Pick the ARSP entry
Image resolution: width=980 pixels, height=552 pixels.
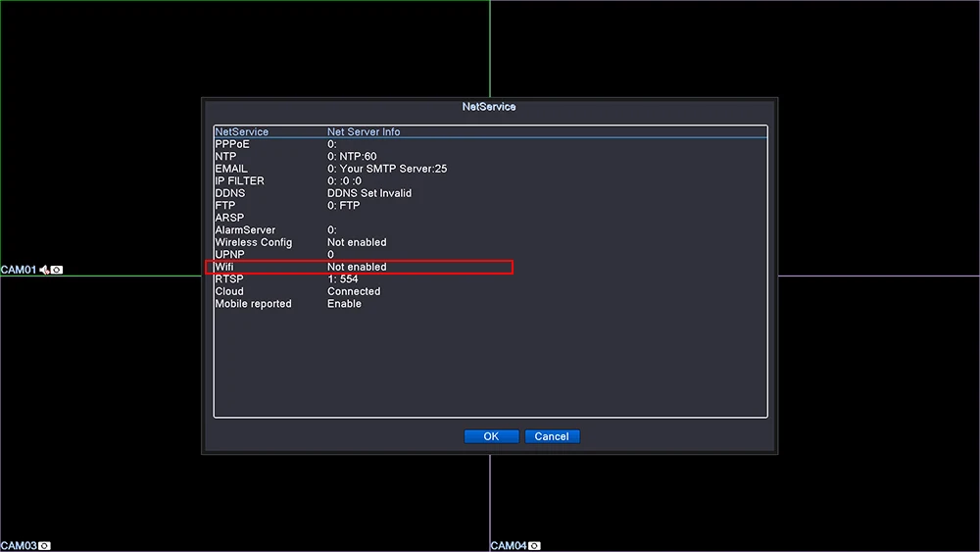click(x=491, y=218)
